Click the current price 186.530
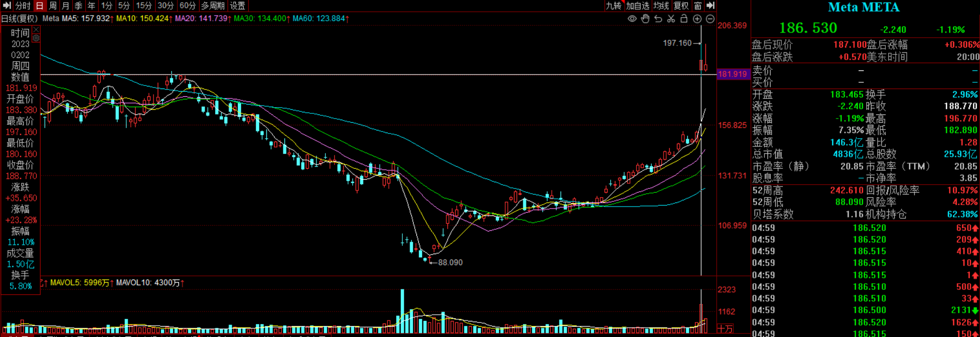980x337 pixels. [808, 28]
